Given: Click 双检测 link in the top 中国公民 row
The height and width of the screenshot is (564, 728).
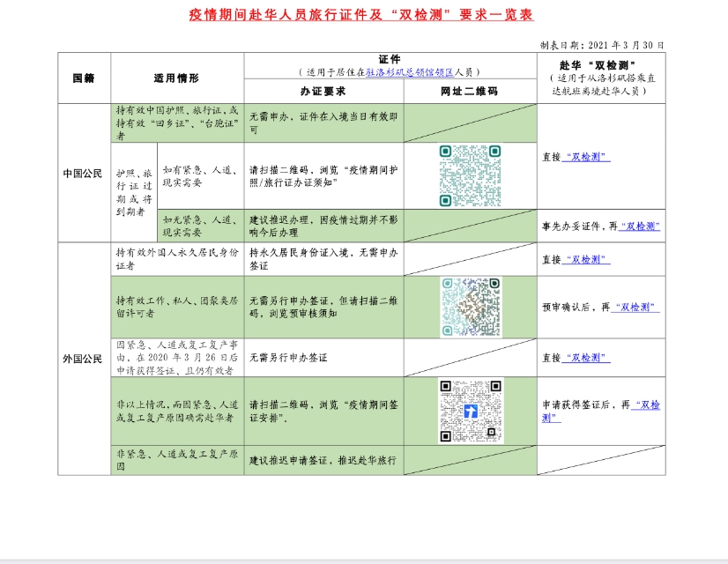Looking at the screenshot, I should pos(587,157).
